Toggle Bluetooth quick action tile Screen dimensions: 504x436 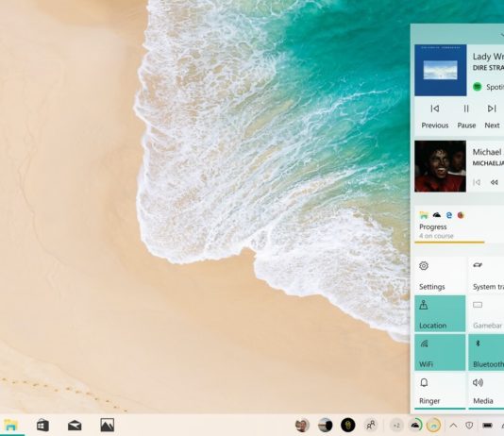tap(486, 352)
